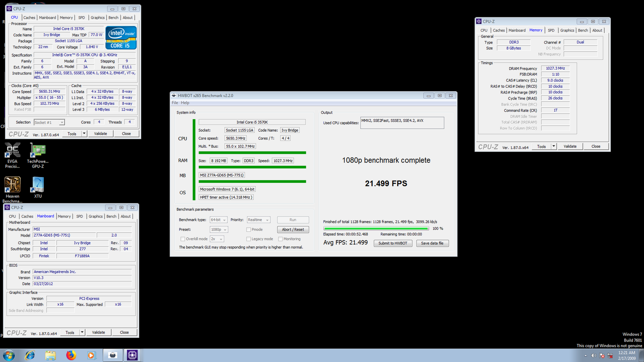Click motherboard model Z77A-GD65 (MS-7751) field
The width and height of the screenshot is (644, 362).
(64, 235)
